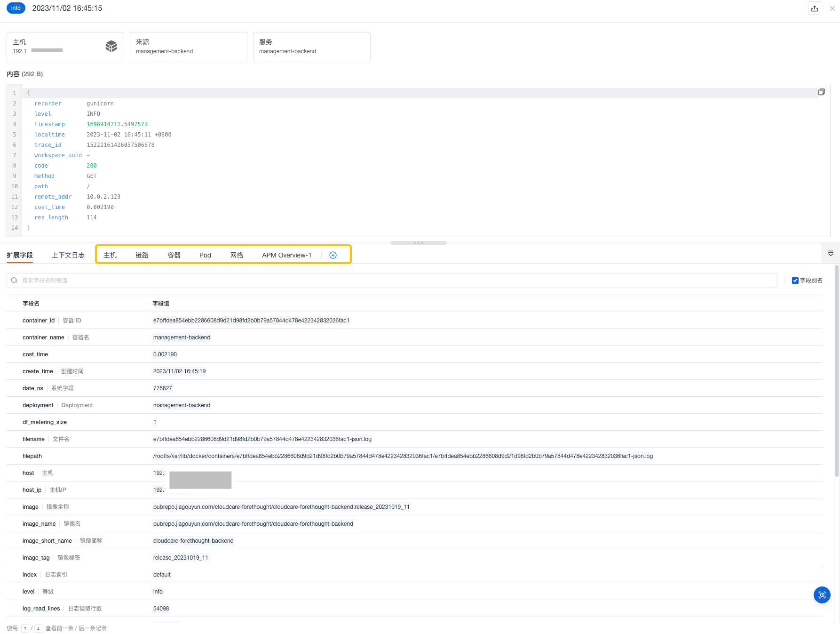Click the share/export icon at top right
Viewport: 840px width, 634px height.
pos(815,8)
